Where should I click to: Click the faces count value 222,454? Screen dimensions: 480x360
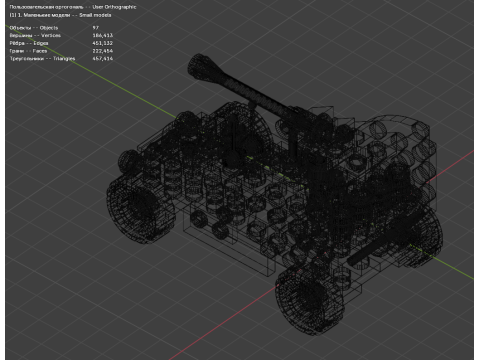[x=103, y=51]
